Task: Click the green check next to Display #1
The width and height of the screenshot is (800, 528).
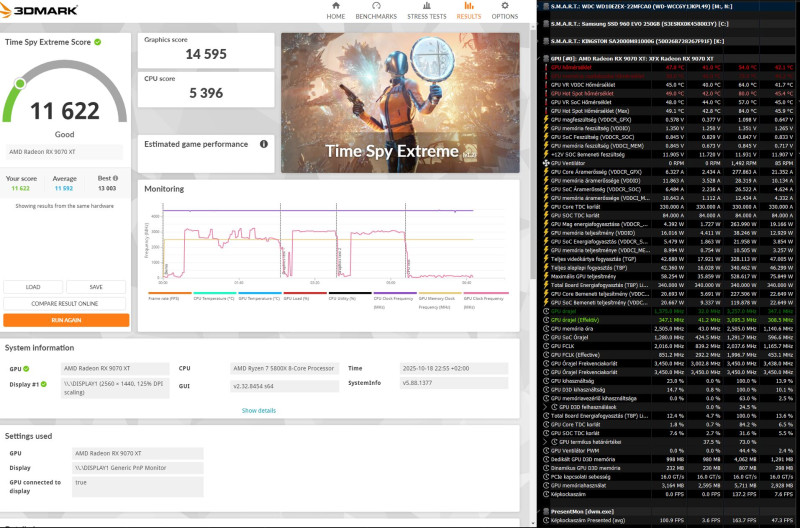Action: click(44, 384)
